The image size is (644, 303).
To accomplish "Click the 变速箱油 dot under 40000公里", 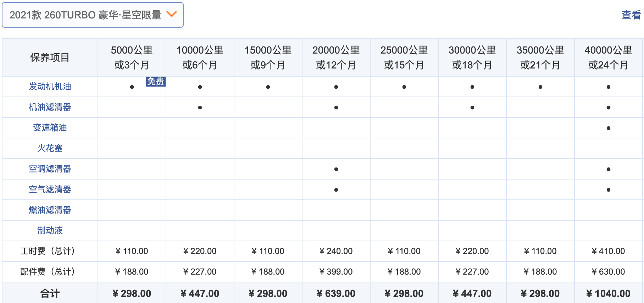I will tap(609, 128).
